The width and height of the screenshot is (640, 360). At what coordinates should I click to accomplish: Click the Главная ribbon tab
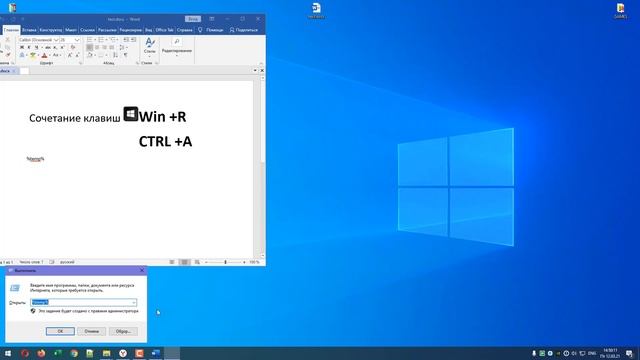(x=11, y=30)
